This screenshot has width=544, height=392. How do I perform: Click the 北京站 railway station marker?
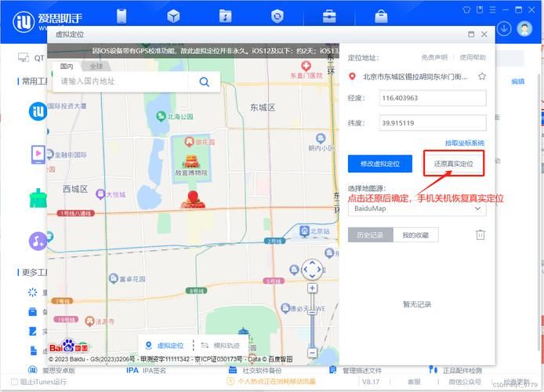click(304, 230)
